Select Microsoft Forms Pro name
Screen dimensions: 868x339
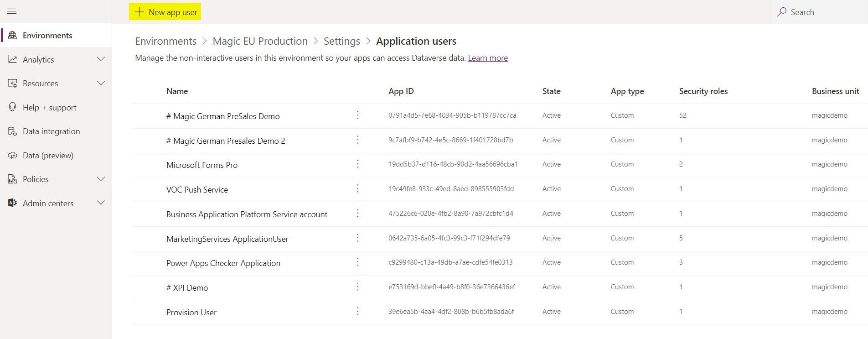(x=202, y=165)
